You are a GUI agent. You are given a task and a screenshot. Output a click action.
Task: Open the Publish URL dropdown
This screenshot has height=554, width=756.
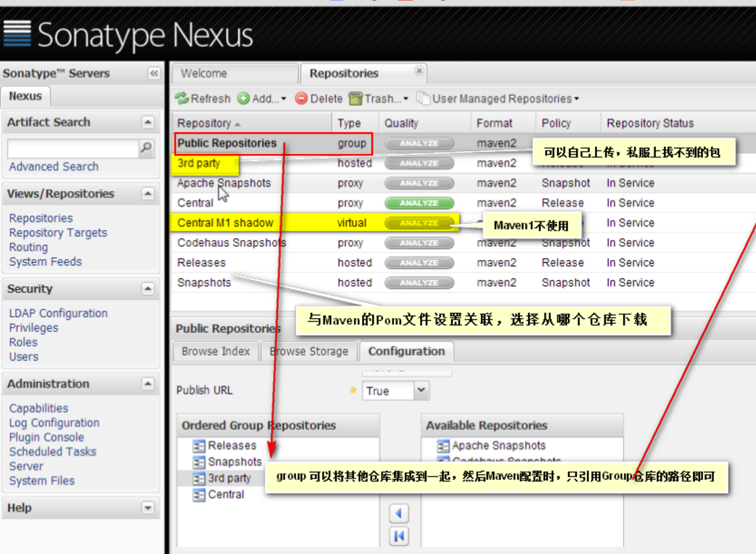[421, 391]
